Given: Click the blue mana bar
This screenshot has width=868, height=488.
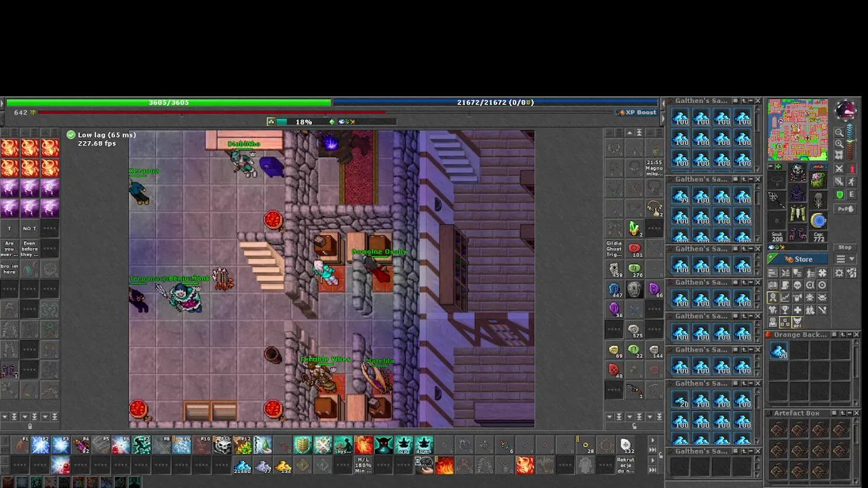Looking at the screenshot, I should pyautogui.click(x=495, y=102).
